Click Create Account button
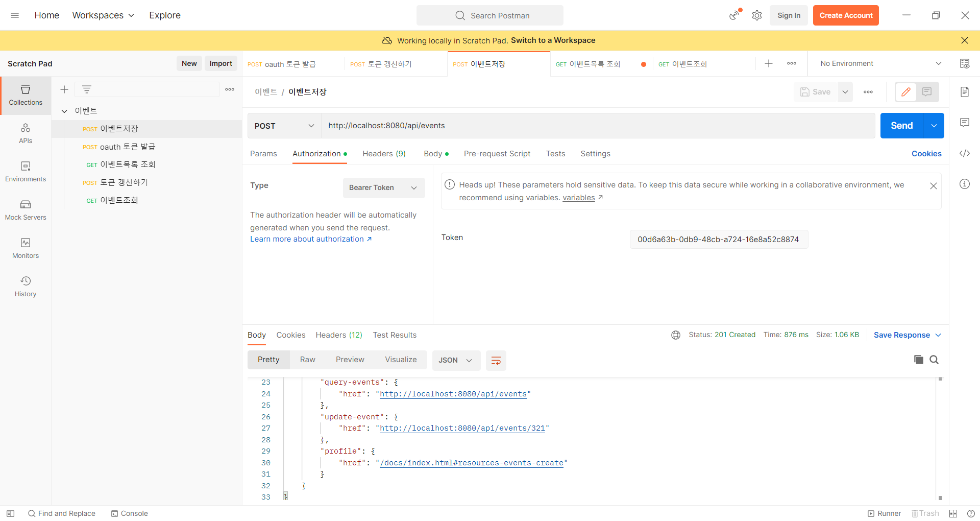Screen dimensions: 980x521 [x=846, y=15]
